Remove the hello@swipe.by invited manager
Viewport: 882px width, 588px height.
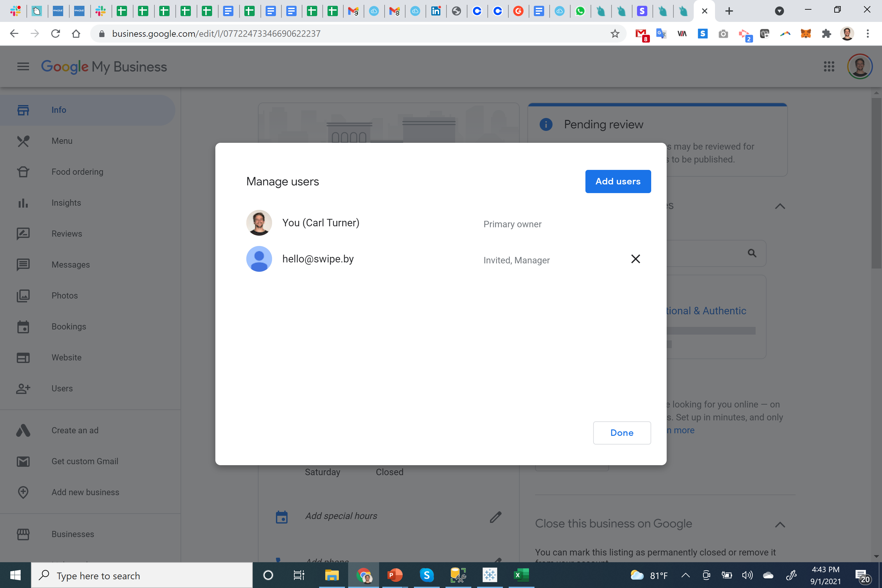coord(636,259)
